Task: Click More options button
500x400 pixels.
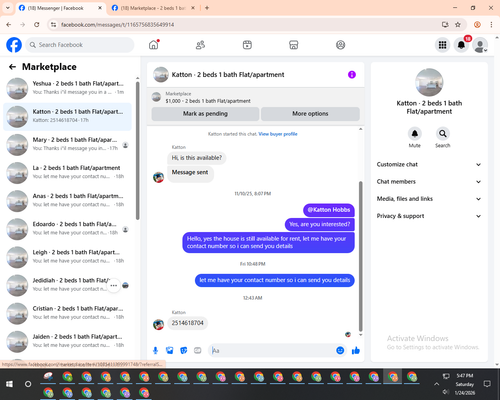Action: (x=310, y=114)
